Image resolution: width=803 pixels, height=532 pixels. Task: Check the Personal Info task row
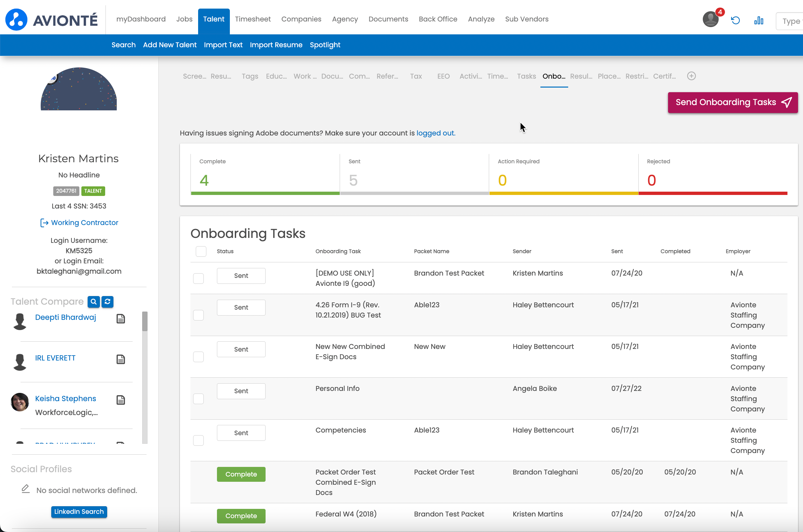tap(198, 399)
